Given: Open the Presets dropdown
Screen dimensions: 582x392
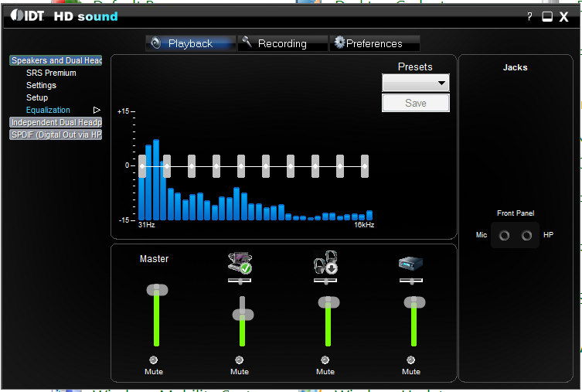Looking at the screenshot, I should (x=416, y=83).
